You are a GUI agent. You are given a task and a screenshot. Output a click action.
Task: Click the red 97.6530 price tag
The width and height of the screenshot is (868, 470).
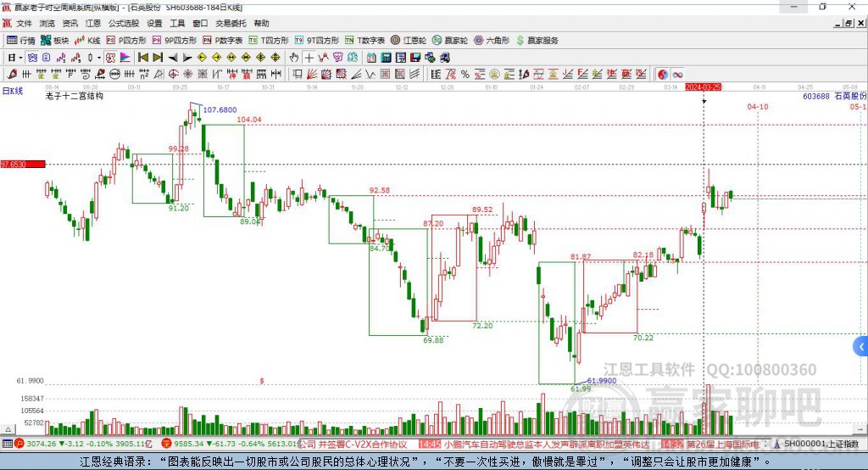point(23,164)
